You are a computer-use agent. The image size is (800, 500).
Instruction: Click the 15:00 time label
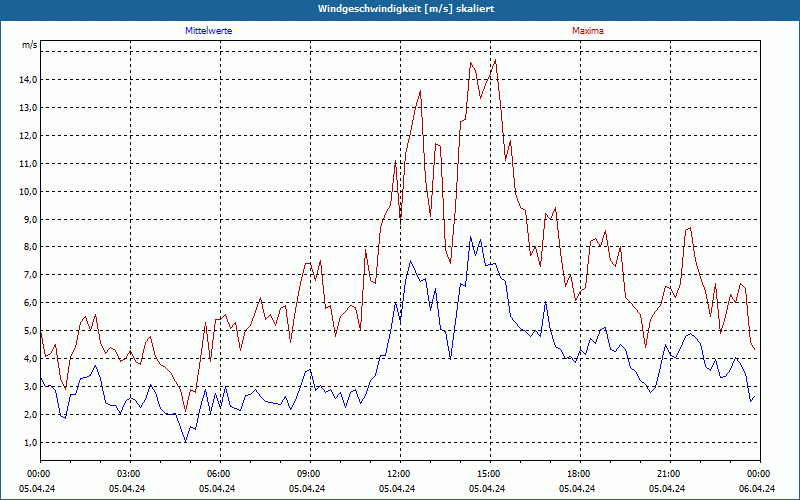pos(490,474)
